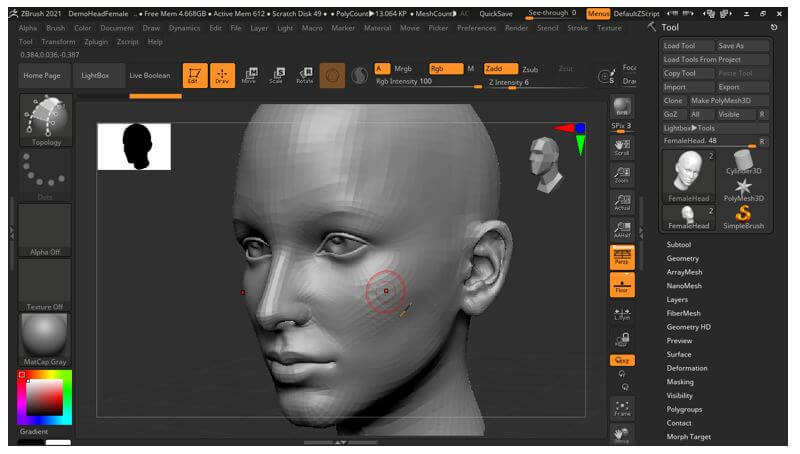Select the Scale transform tool
Viewport: 800px width, 454px height.
point(277,75)
